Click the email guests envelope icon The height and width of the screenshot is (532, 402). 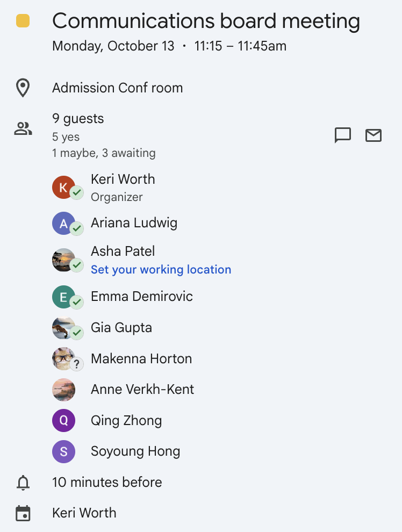coord(373,135)
